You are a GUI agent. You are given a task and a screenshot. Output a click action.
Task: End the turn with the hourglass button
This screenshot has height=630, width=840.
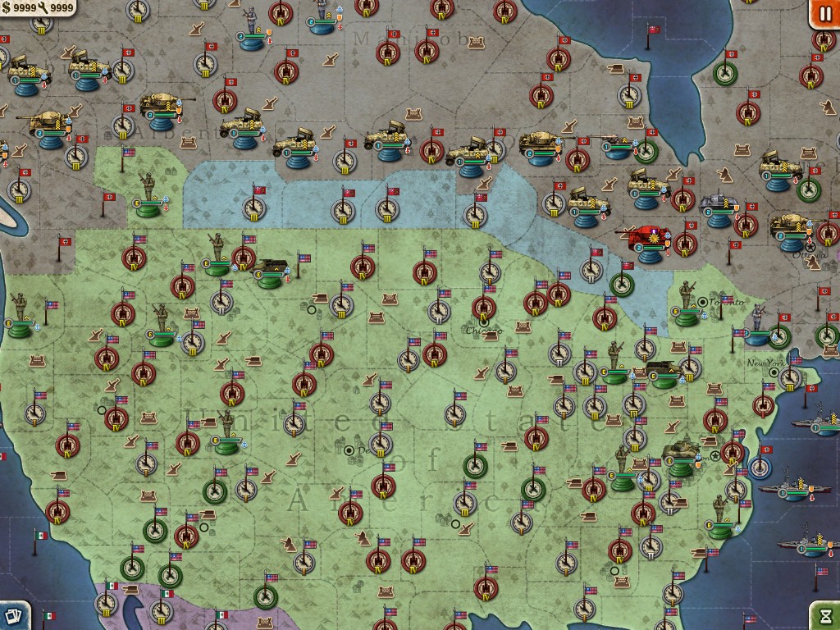pos(825,615)
